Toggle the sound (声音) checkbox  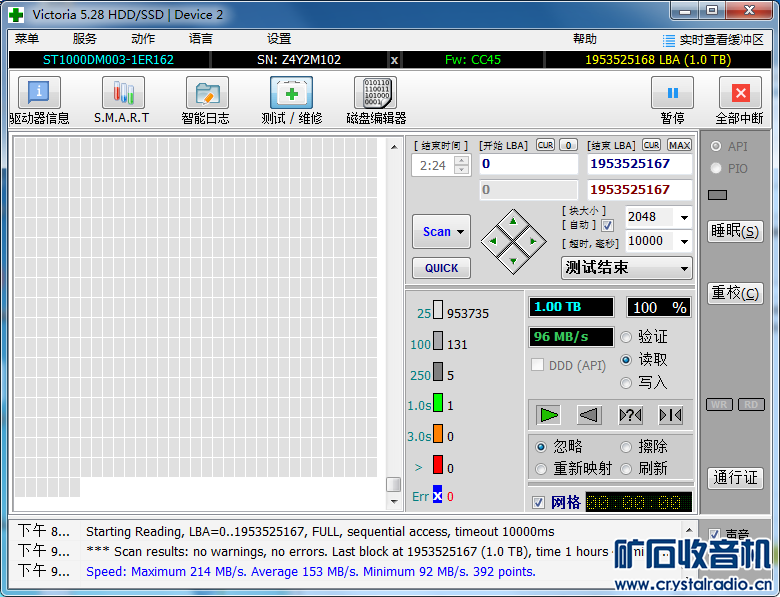click(714, 534)
